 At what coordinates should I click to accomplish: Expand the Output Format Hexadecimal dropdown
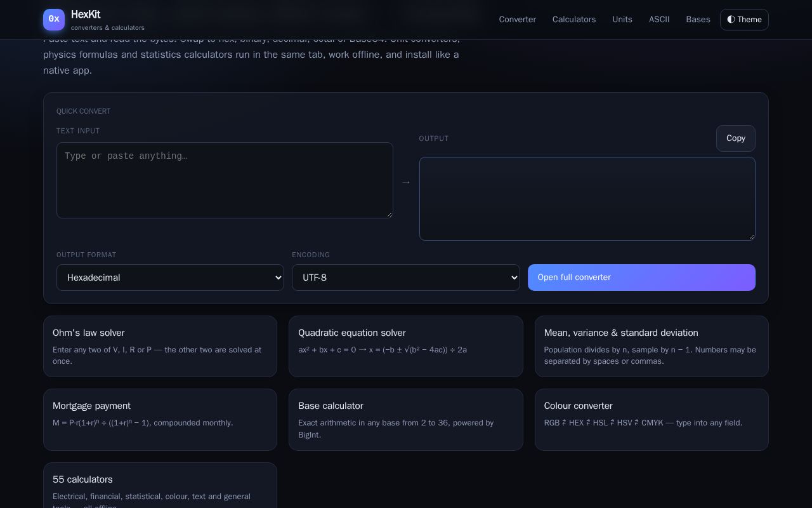pyautogui.click(x=170, y=277)
